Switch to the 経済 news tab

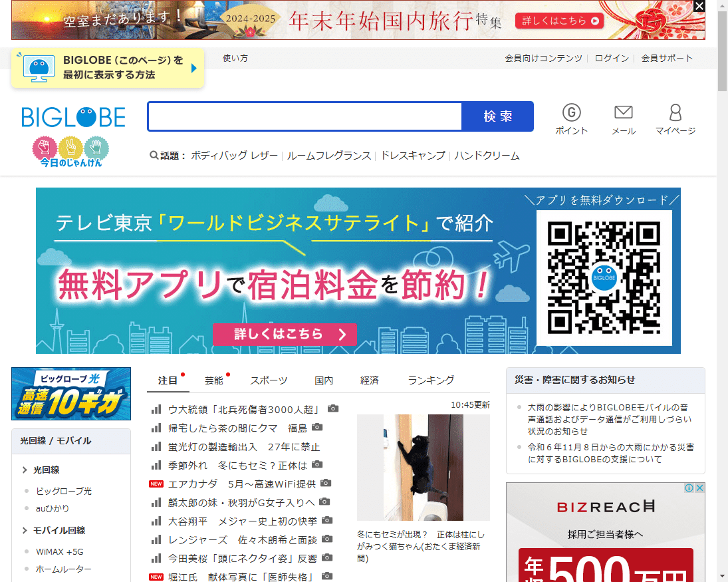pyautogui.click(x=370, y=380)
